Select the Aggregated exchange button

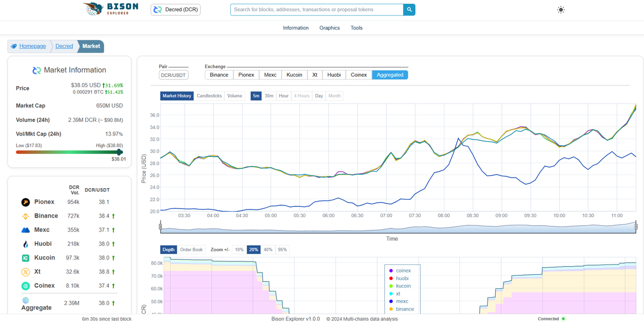[x=390, y=75]
